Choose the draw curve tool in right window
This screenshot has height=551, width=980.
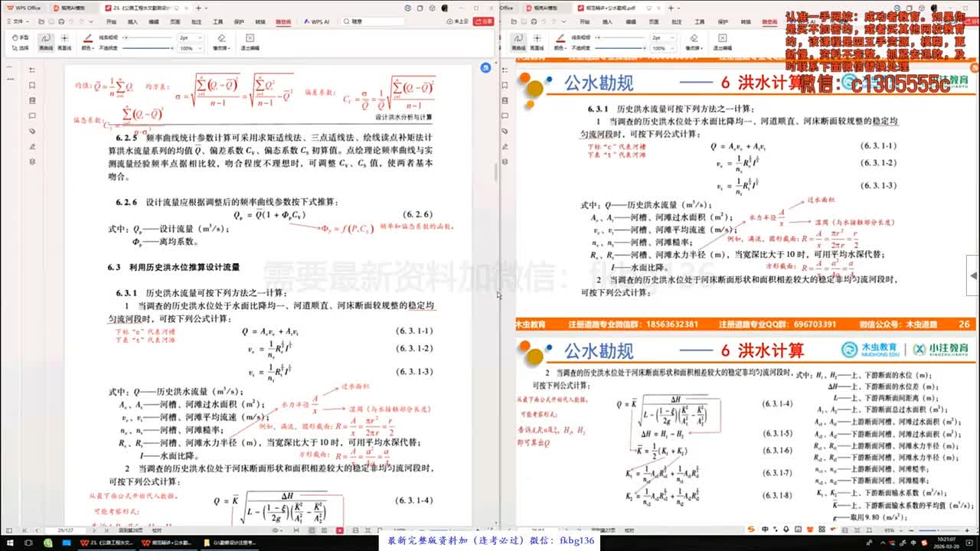click(518, 42)
